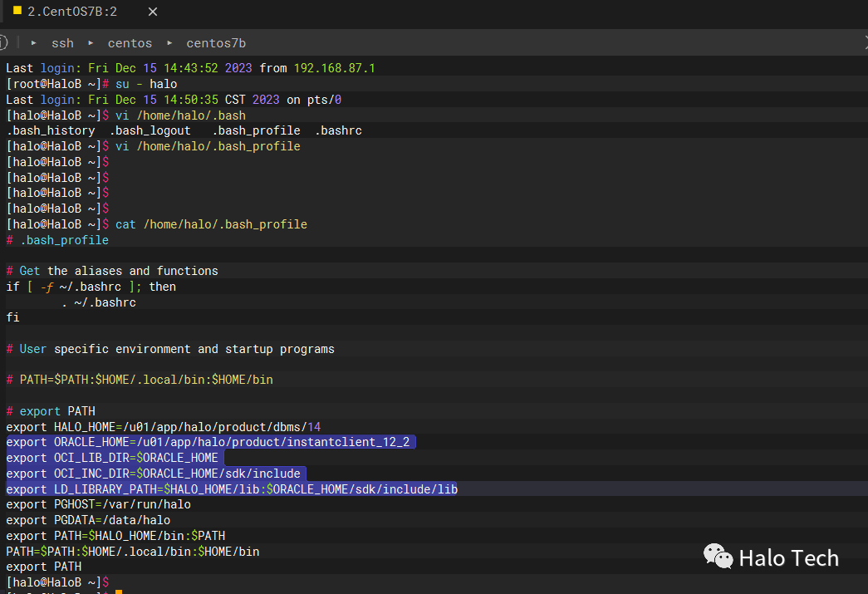Click the export HALO_HOME line
This screenshot has width=868, height=594.
coord(164,427)
